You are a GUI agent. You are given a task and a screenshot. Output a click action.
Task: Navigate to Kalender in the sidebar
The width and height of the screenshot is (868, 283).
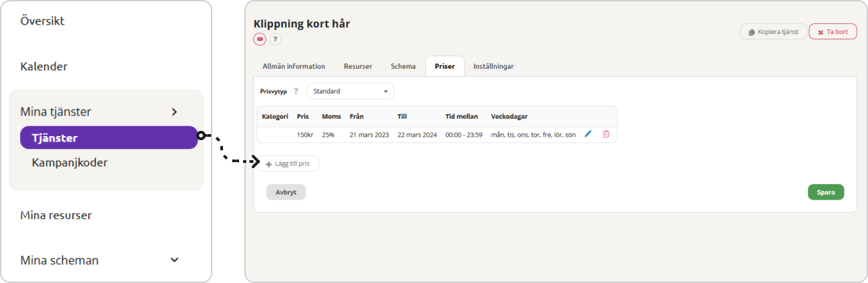tap(44, 67)
